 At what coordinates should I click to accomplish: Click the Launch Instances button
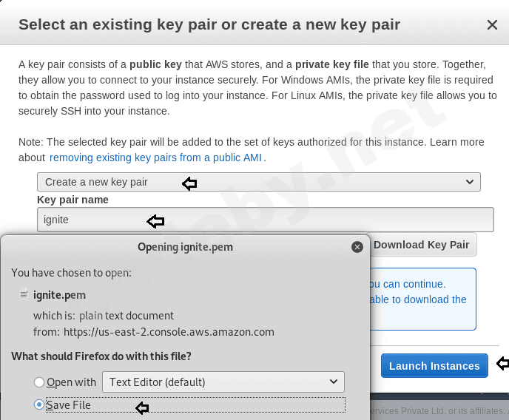tap(434, 366)
